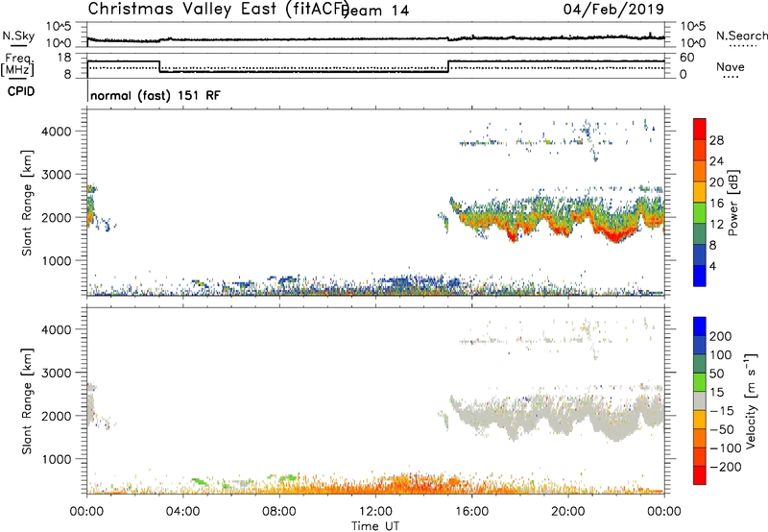Select the Power [dB] colorbar title
This screenshot has height=532, width=768.
point(732,203)
